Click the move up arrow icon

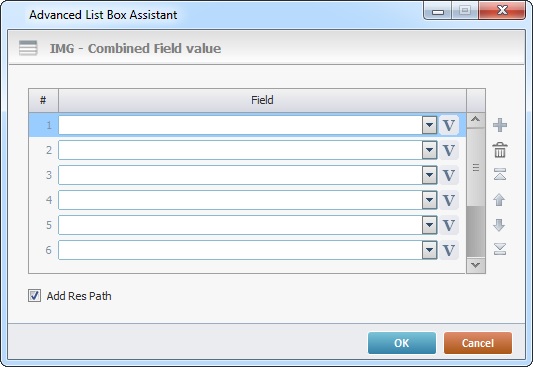pos(499,199)
